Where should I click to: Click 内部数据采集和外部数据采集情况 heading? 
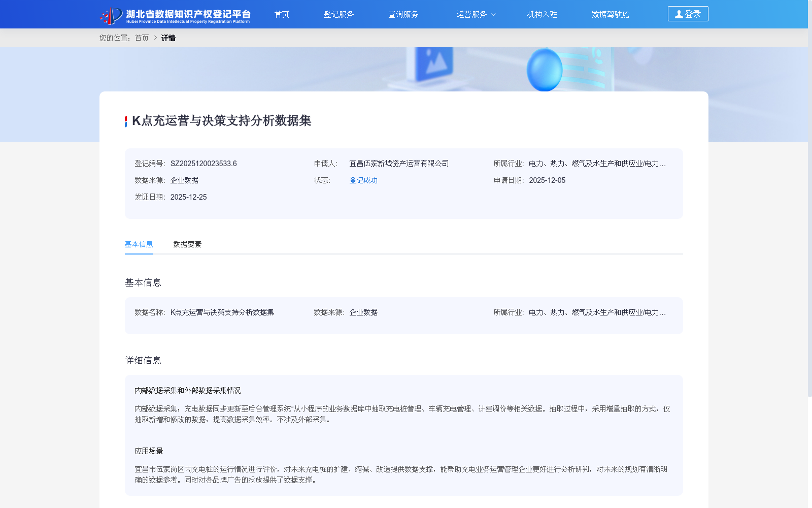point(188,391)
